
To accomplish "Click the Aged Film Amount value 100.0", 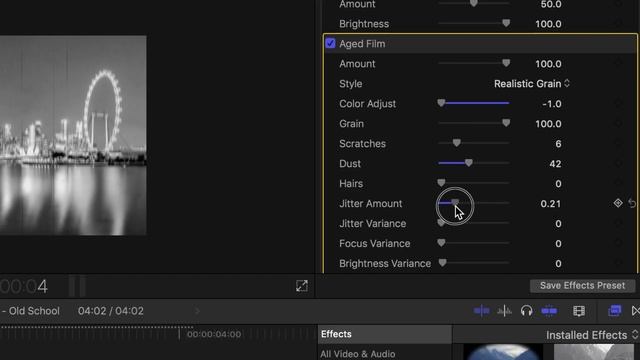I will click(x=548, y=64).
